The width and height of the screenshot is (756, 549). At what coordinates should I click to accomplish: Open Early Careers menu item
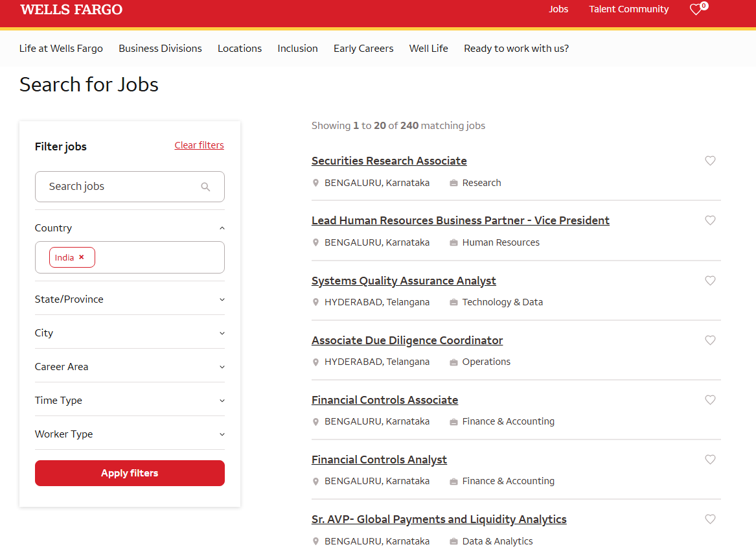pos(363,48)
